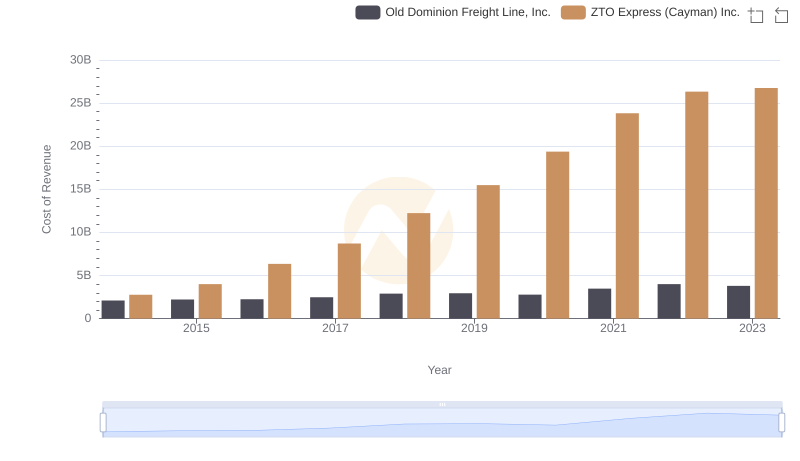This screenshot has width=800, height=461.
Task: Grab the right data zoom slider handle
Action: coord(781,423)
